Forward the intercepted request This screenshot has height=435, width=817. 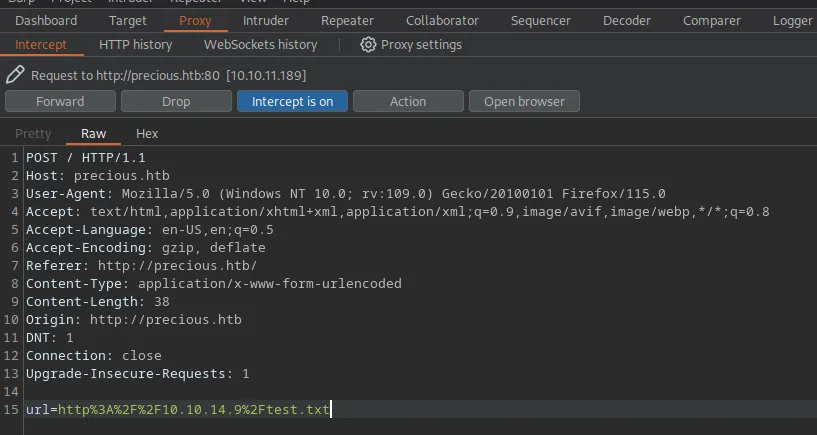pyautogui.click(x=60, y=101)
